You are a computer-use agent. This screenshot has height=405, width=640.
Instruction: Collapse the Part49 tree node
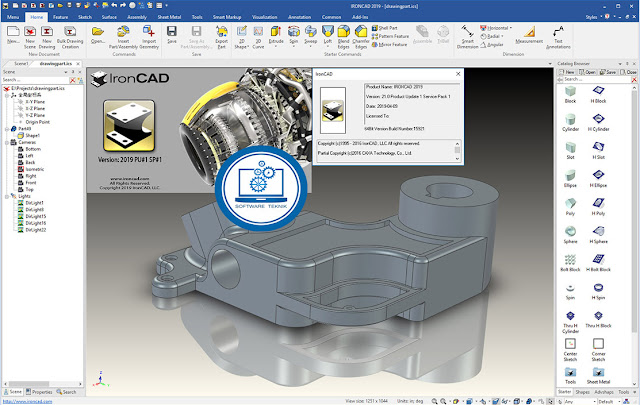tap(7, 129)
